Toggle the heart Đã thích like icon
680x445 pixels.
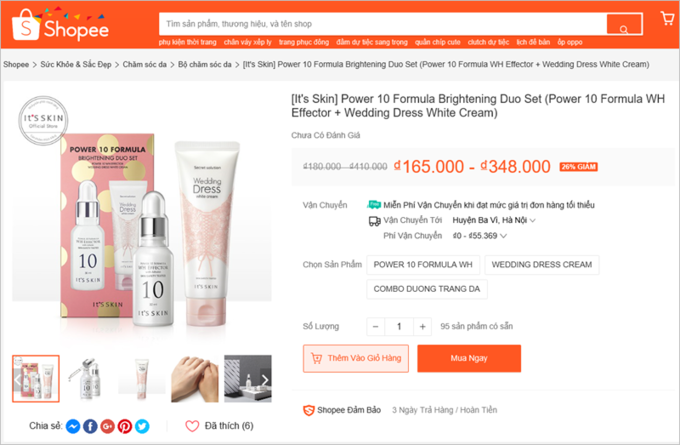point(192,426)
